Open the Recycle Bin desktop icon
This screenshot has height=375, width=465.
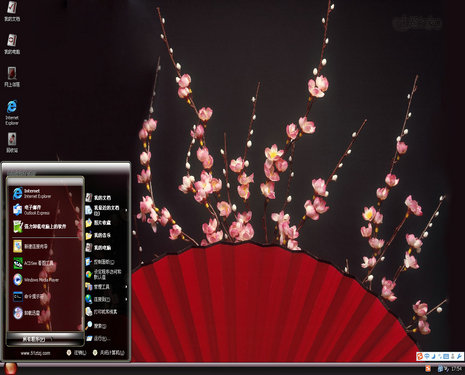[x=12, y=143]
